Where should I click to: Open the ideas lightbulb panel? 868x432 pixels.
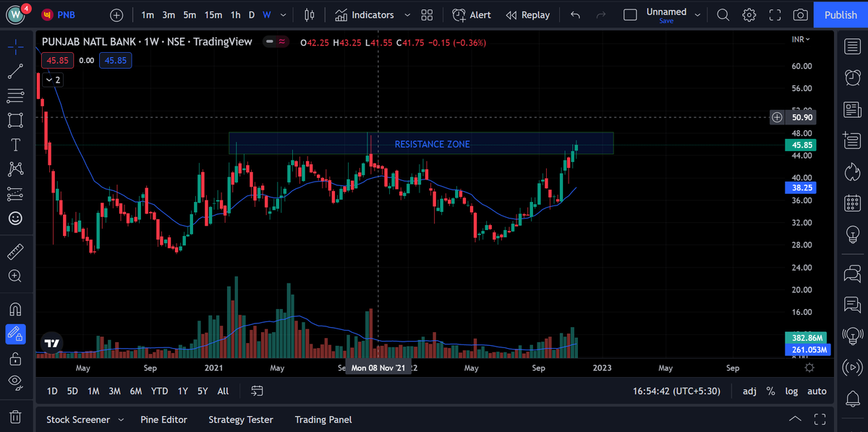[852, 234]
